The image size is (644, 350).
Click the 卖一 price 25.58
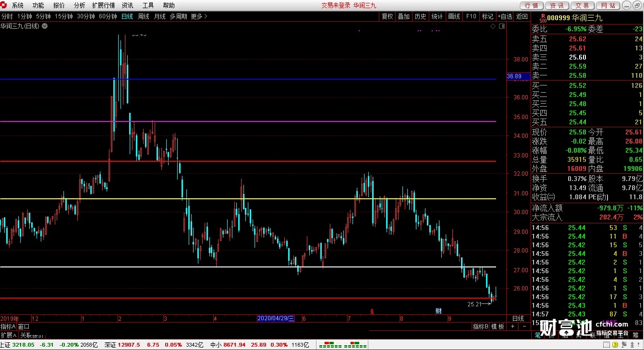click(577, 75)
